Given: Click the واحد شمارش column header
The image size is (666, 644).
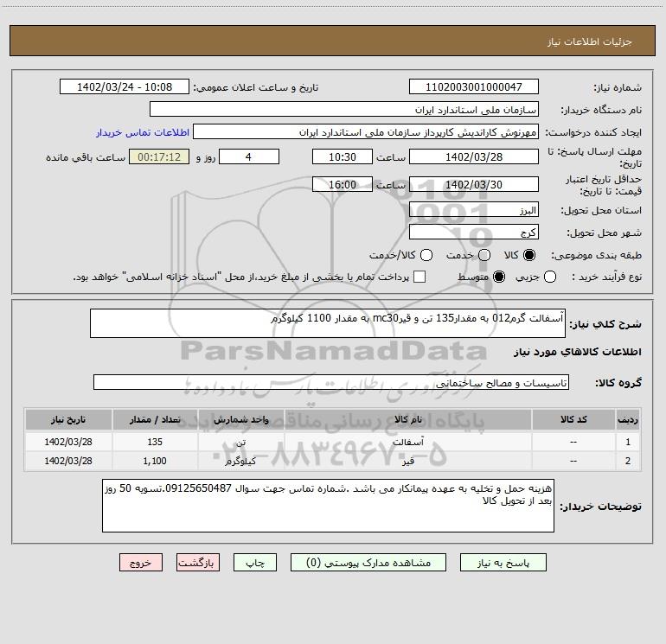Looking at the screenshot, I should (240, 420).
